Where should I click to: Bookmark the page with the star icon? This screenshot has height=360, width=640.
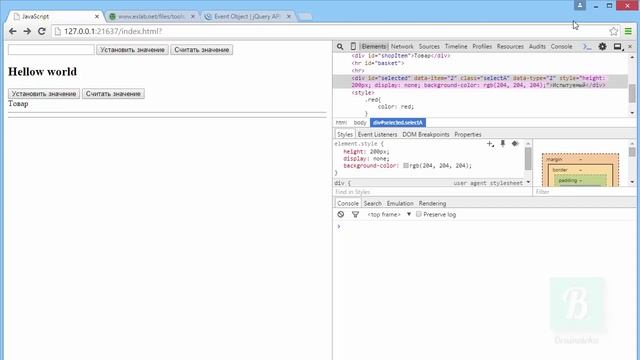[x=613, y=31]
